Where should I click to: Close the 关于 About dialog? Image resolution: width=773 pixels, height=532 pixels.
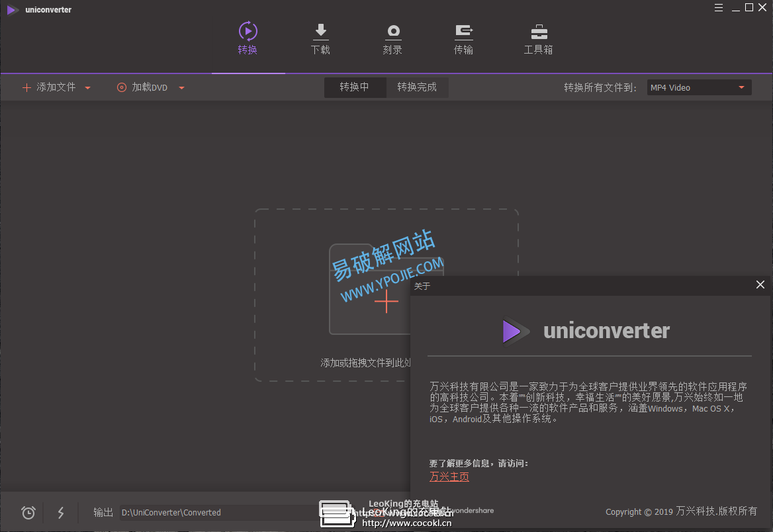pyautogui.click(x=760, y=285)
